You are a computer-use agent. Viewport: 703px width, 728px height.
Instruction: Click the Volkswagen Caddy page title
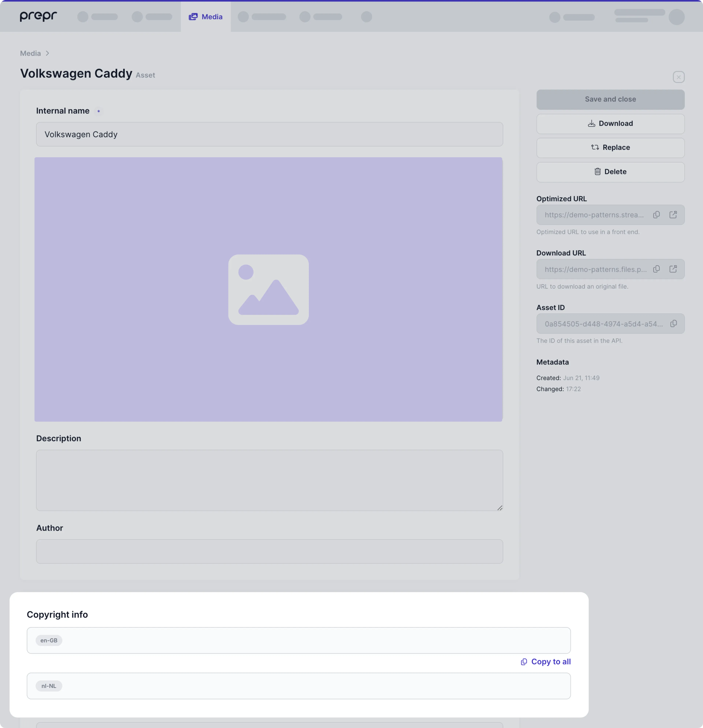tap(76, 74)
